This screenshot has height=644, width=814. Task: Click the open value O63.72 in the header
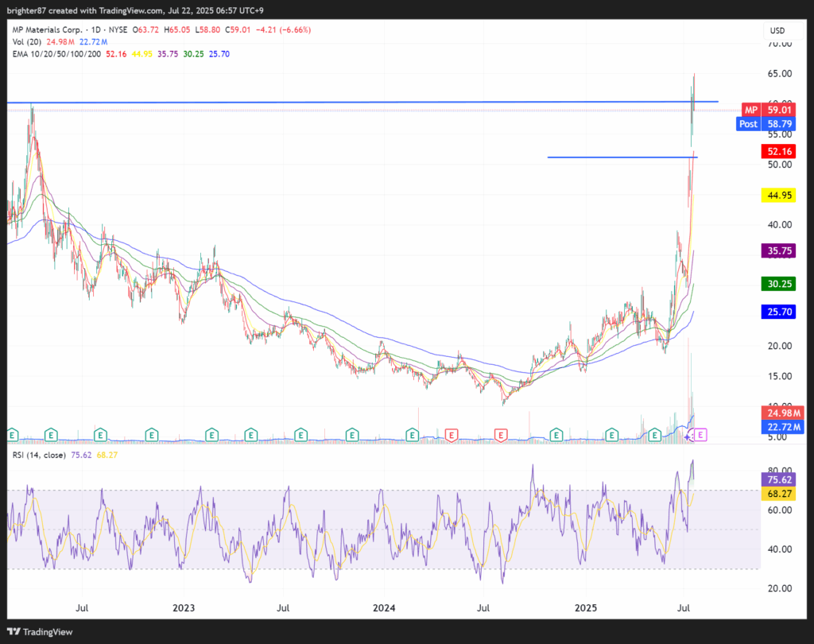click(146, 29)
